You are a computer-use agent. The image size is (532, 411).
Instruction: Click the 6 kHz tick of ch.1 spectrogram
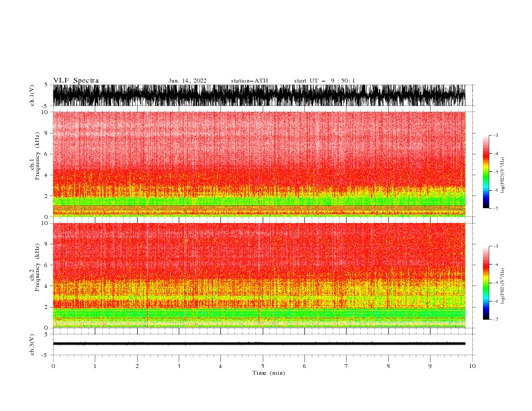[x=47, y=154]
